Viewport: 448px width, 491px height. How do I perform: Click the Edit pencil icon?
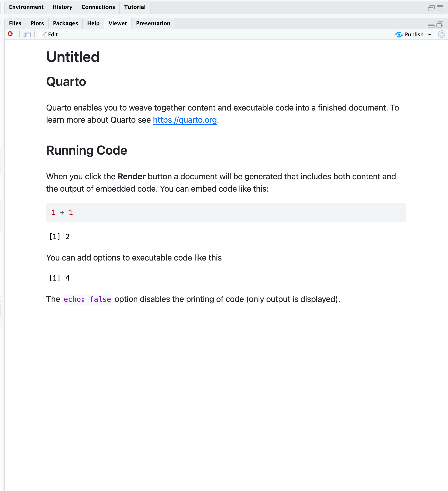tap(43, 34)
